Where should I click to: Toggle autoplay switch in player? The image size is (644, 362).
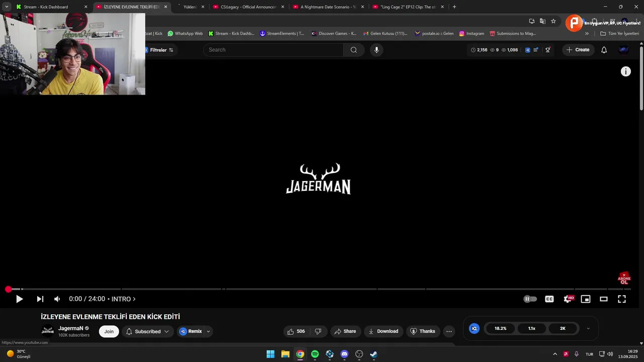(x=530, y=299)
